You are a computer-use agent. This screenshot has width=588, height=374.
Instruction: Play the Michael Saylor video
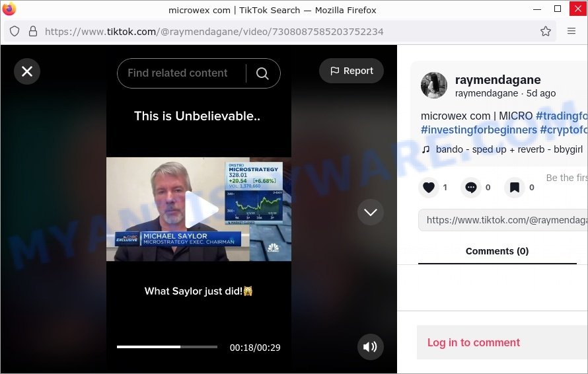click(202, 209)
